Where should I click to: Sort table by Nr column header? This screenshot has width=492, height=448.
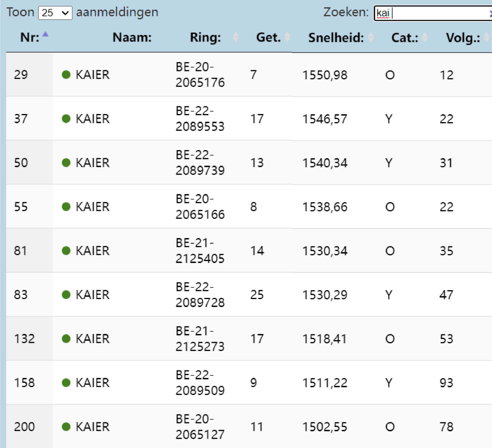[30, 37]
